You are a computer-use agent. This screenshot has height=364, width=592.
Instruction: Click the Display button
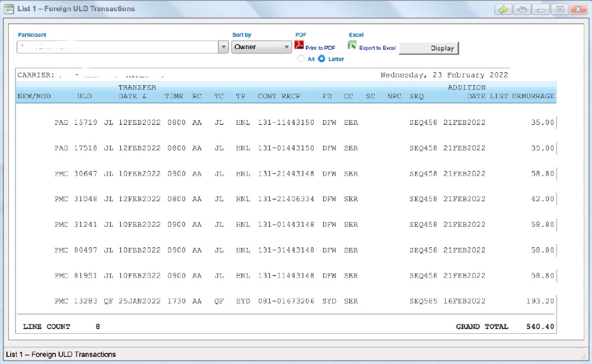429,49
